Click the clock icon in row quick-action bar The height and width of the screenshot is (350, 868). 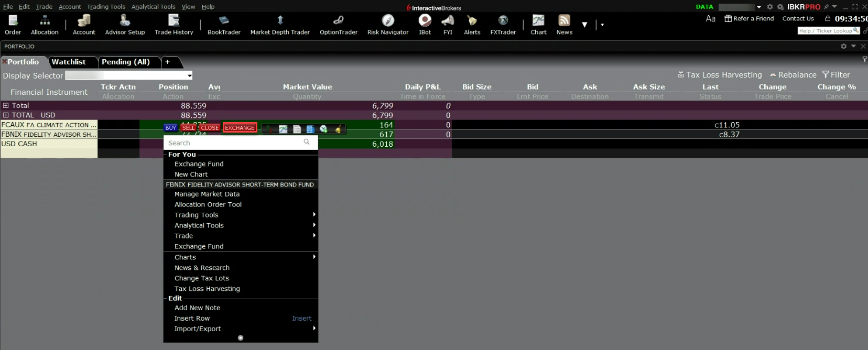[323, 129]
